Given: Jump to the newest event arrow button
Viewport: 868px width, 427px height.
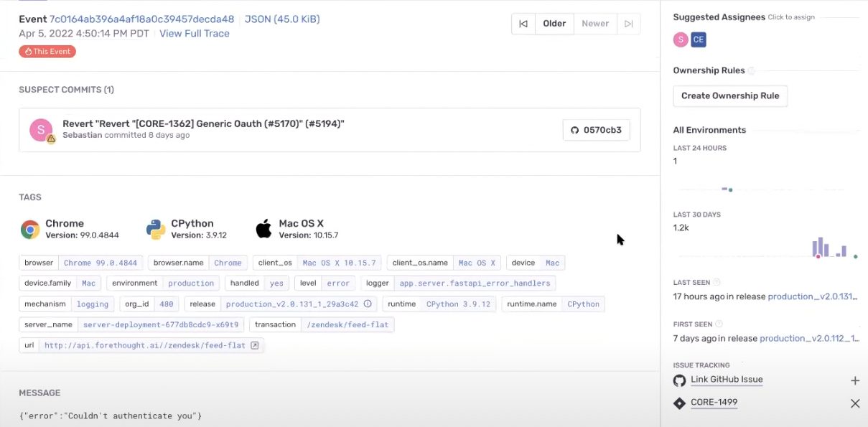Looking at the screenshot, I should [x=628, y=24].
